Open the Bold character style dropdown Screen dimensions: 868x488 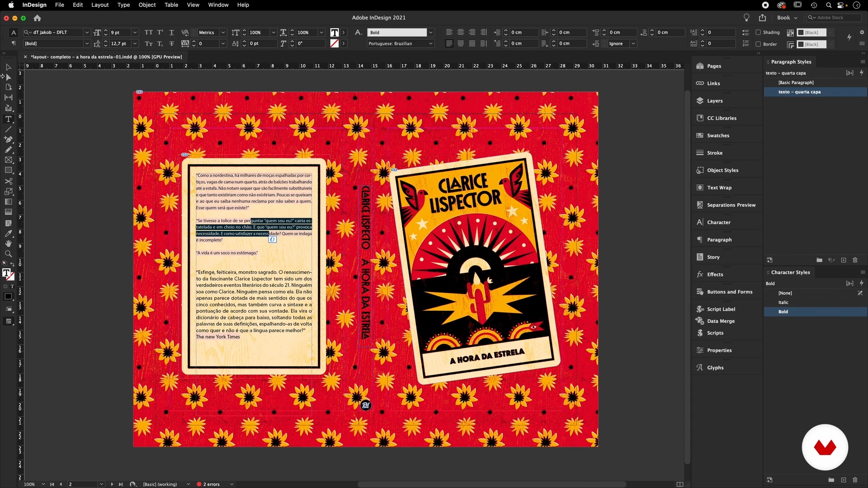point(431,33)
